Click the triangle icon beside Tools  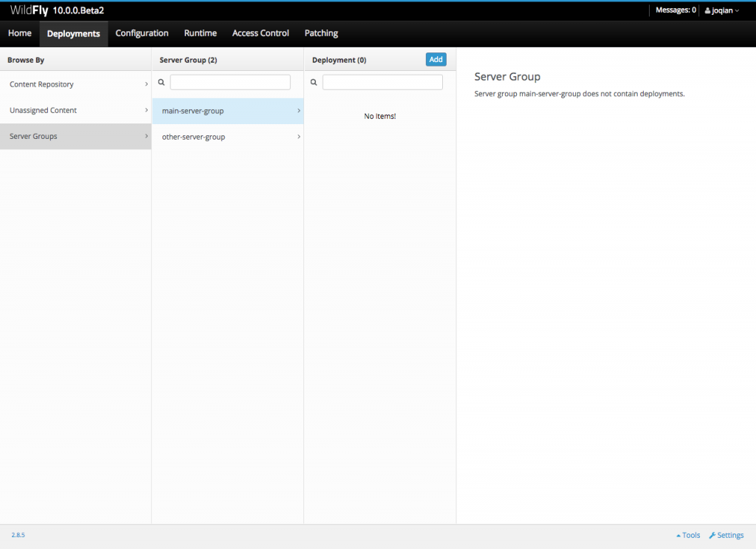[x=678, y=536]
